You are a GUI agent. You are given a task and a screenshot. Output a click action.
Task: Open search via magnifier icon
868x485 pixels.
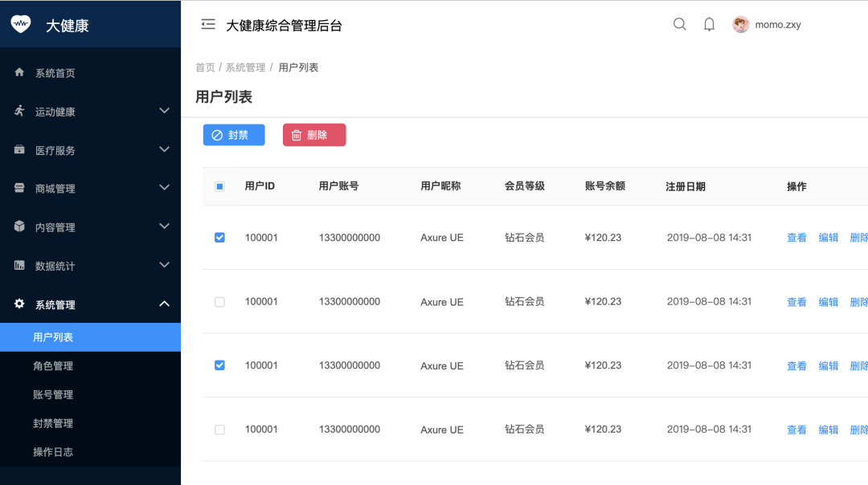[680, 25]
